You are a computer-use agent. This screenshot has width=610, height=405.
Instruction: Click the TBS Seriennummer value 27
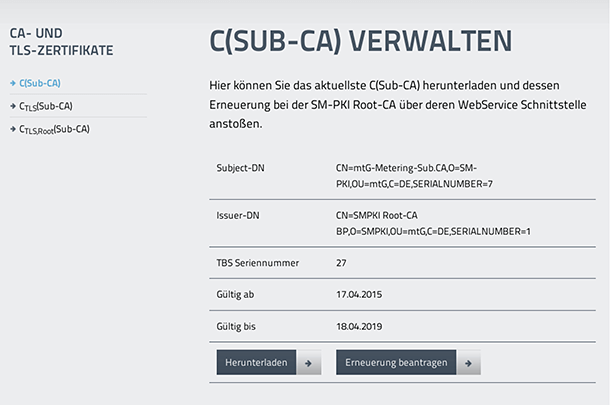pyautogui.click(x=341, y=263)
